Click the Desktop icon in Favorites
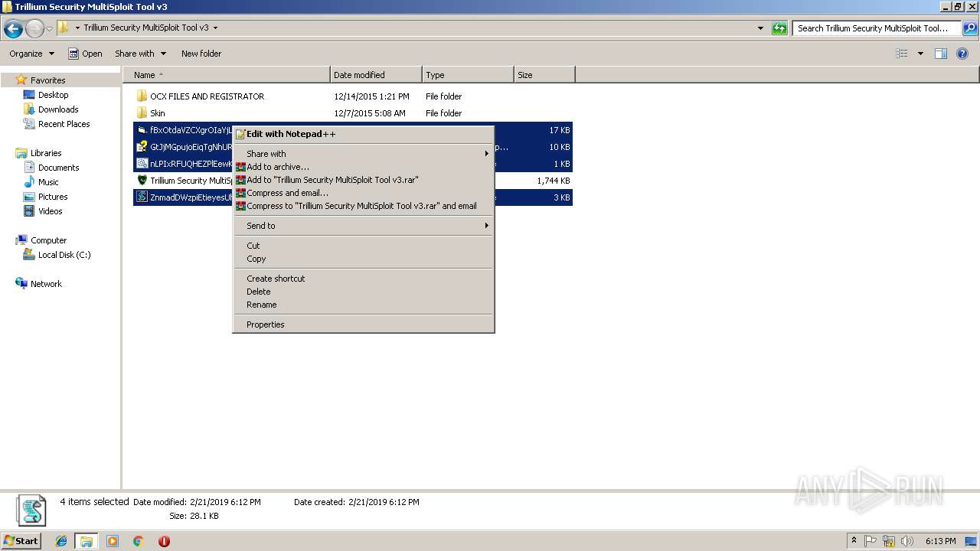980x551 pixels. click(29, 95)
